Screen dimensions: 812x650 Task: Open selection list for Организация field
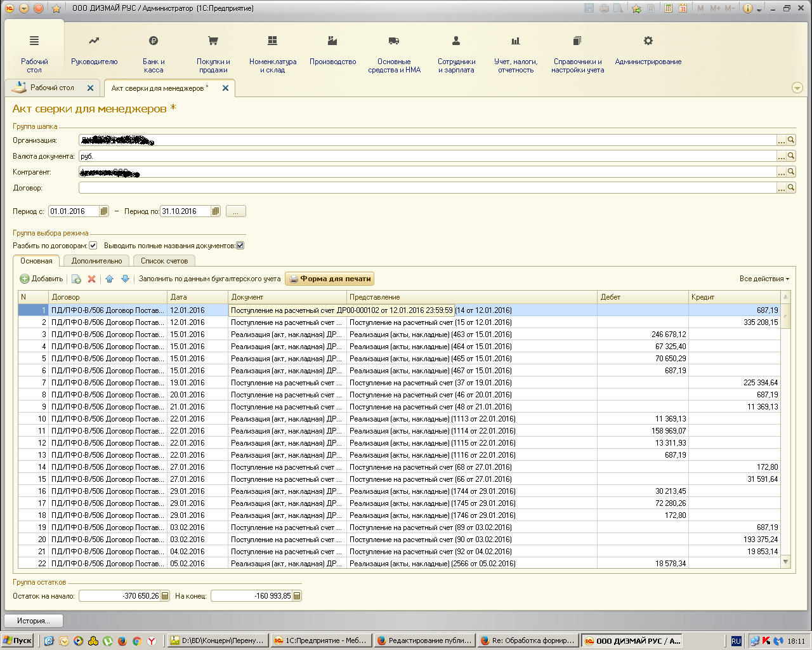(782, 140)
